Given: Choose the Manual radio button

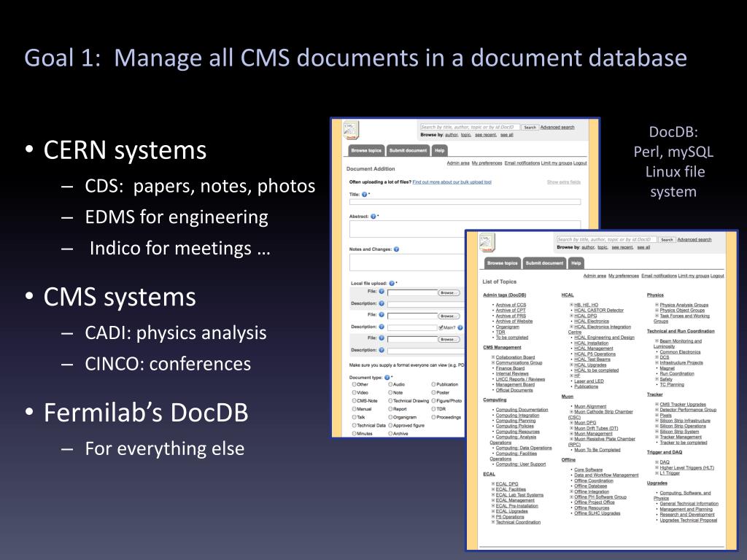Looking at the screenshot, I should click(x=354, y=408).
